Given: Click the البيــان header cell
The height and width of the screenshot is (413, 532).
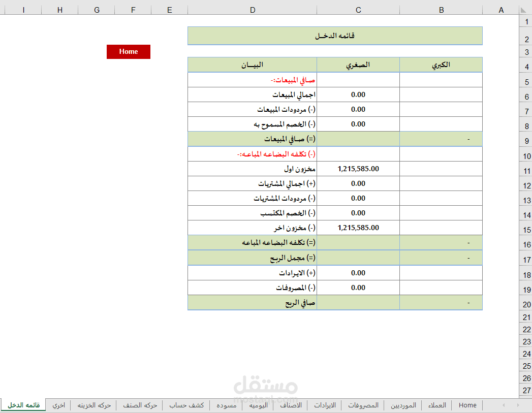Looking at the screenshot, I should tap(252, 65).
